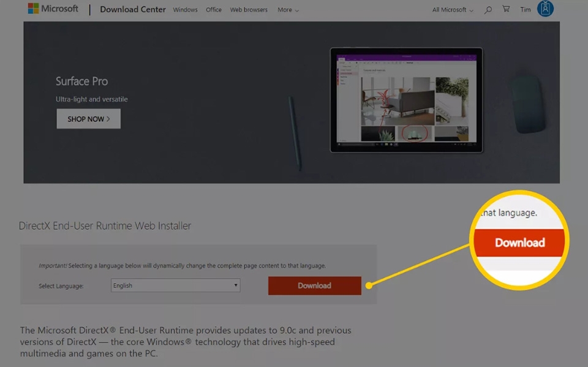Expand the More dropdown menu
This screenshot has width=588, height=367.
[x=288, y=10]
